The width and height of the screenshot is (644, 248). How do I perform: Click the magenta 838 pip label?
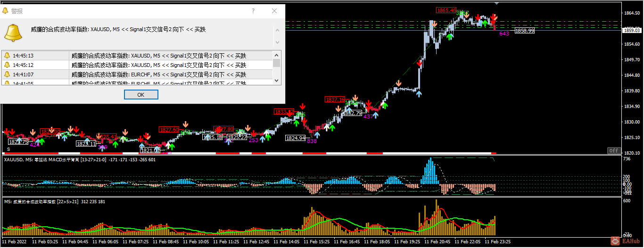[x=312, y=141]
